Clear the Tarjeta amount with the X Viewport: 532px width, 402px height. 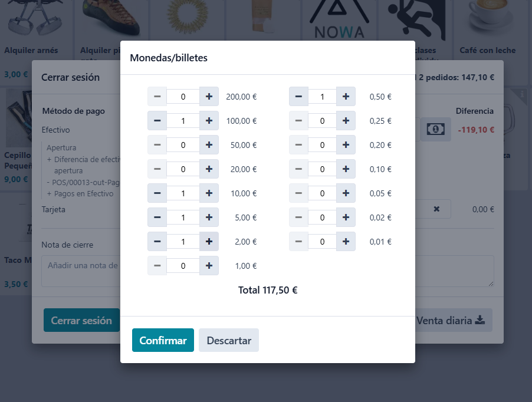436,209
